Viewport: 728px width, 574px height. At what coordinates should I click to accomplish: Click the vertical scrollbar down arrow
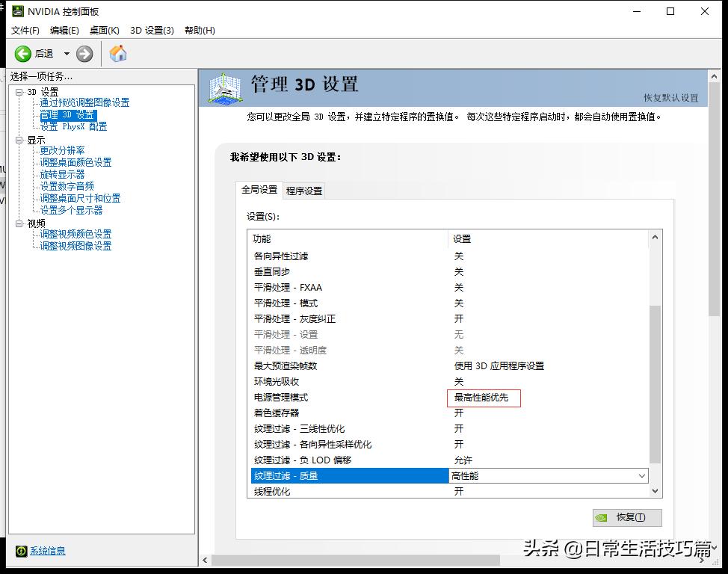pos(655,492)
